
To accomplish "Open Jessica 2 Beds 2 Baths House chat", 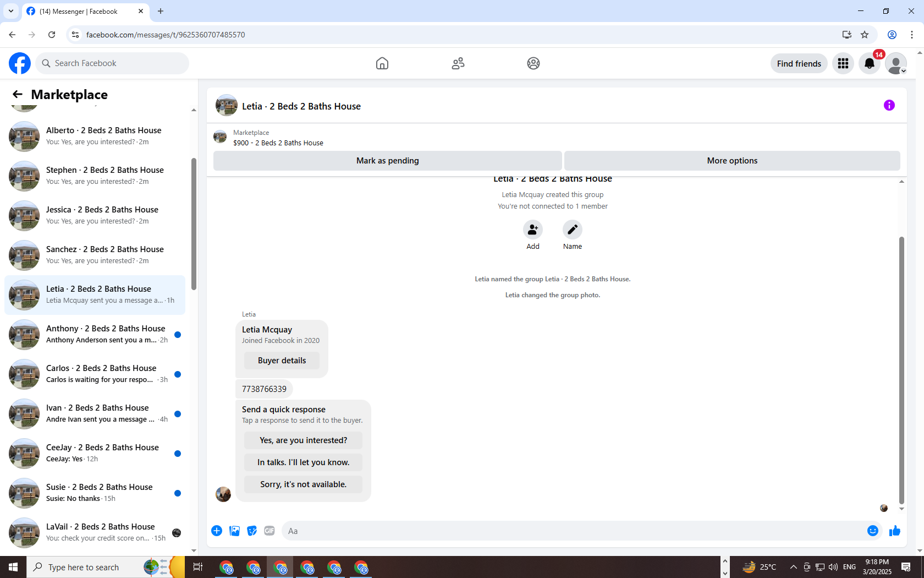I will tap(95, 215).
